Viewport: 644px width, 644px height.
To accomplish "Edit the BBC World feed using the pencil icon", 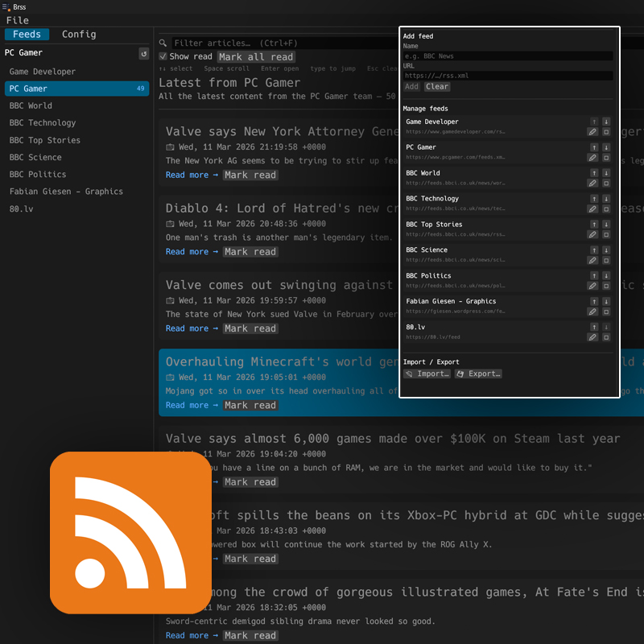I will [593, 183].
